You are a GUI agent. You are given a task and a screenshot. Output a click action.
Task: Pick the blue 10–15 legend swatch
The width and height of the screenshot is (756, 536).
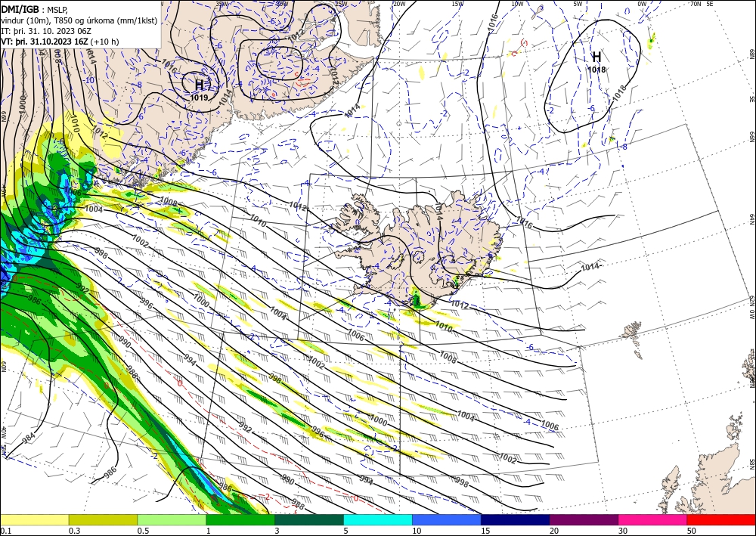pyautogui.click(x=447, y=519)
